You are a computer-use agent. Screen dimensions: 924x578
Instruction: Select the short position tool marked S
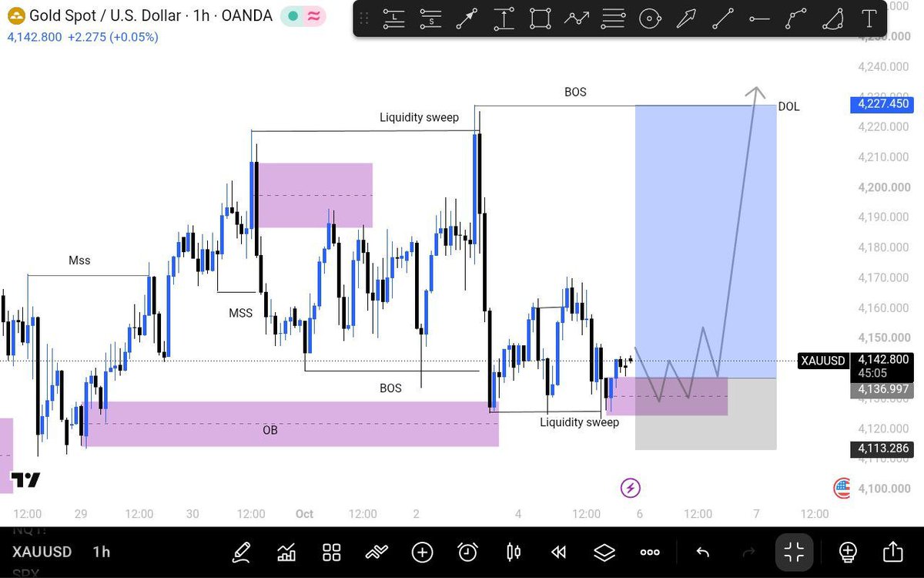tap(431, 19)
